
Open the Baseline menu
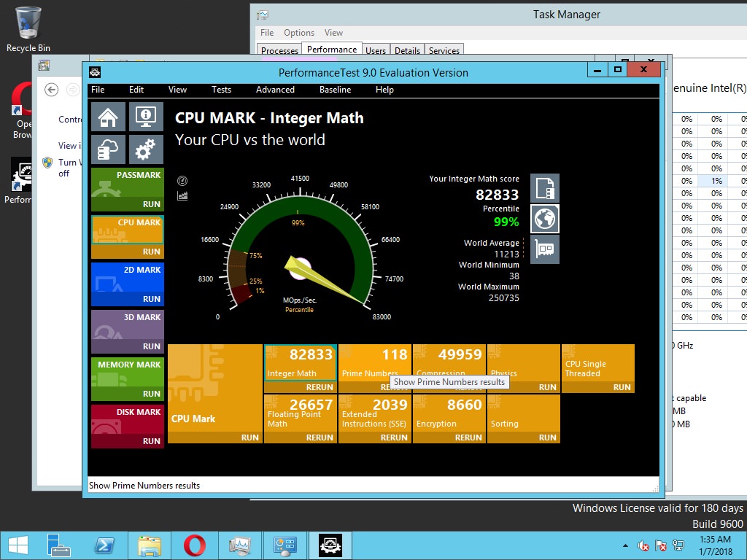[x=335, y=90]
